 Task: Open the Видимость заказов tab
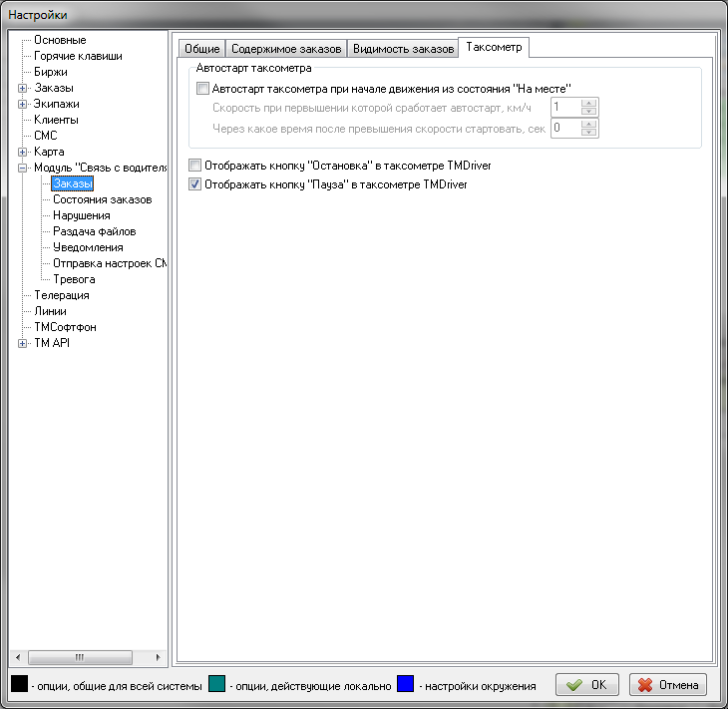[x=403, y=49]
